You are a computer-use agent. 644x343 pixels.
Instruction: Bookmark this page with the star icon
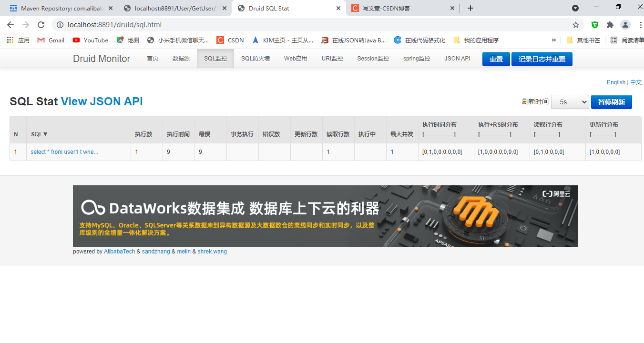(x=575, y=24)
